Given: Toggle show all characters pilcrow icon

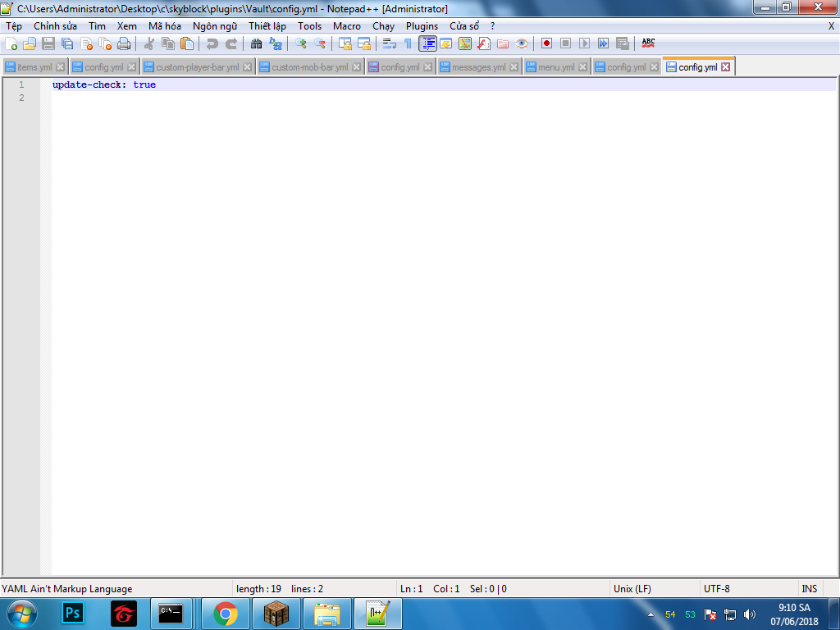Looking at the screenshot, I should click(x=408, y=43).
